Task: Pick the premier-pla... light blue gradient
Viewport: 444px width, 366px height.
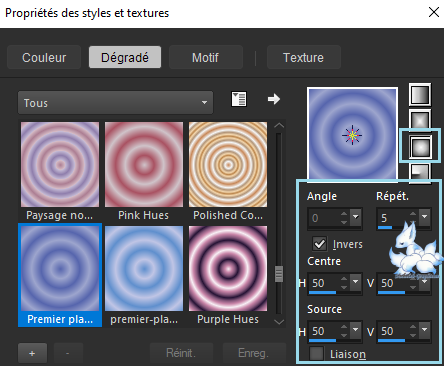Action: tap(144, 268)
